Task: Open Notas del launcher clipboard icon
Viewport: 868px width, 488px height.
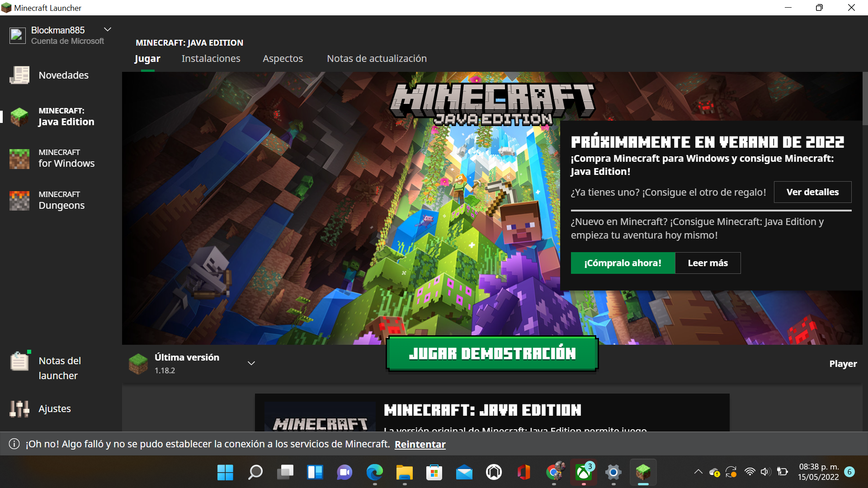Action: (x=19, y=361)
